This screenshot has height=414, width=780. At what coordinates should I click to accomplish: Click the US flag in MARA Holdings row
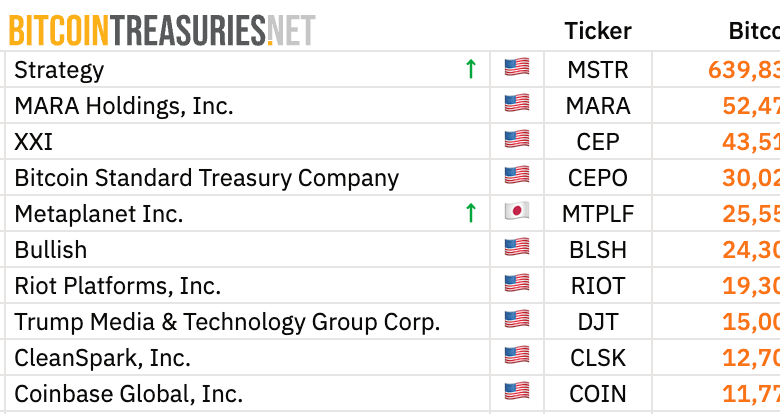(x=517, y=104)
